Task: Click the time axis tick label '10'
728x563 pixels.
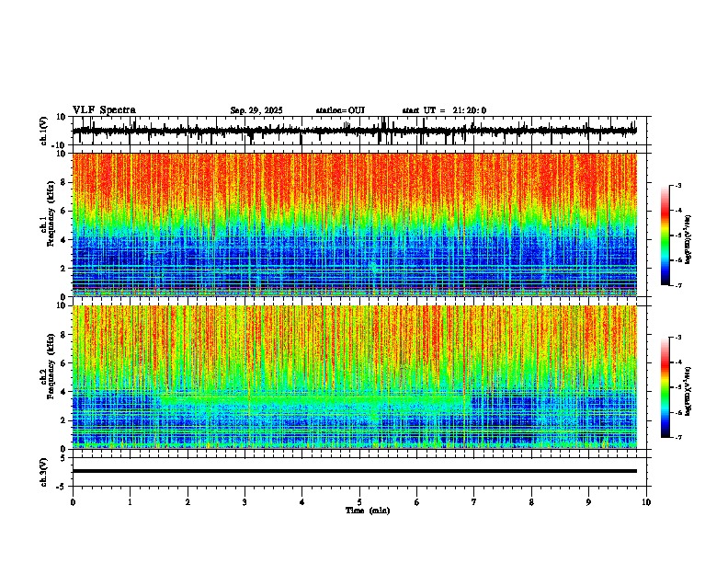Action: pyautogui.click(x=646, y=502)
